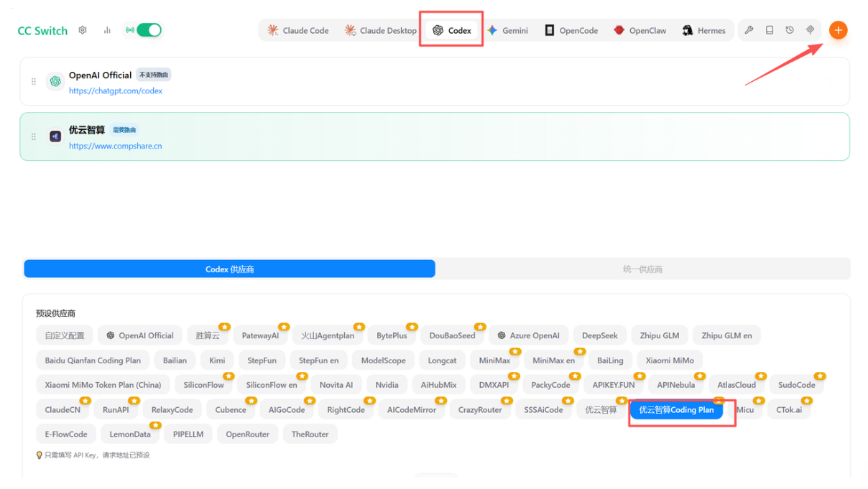Choose the PackyCode preset
This screenshot has width=868, height=489.
550,385
